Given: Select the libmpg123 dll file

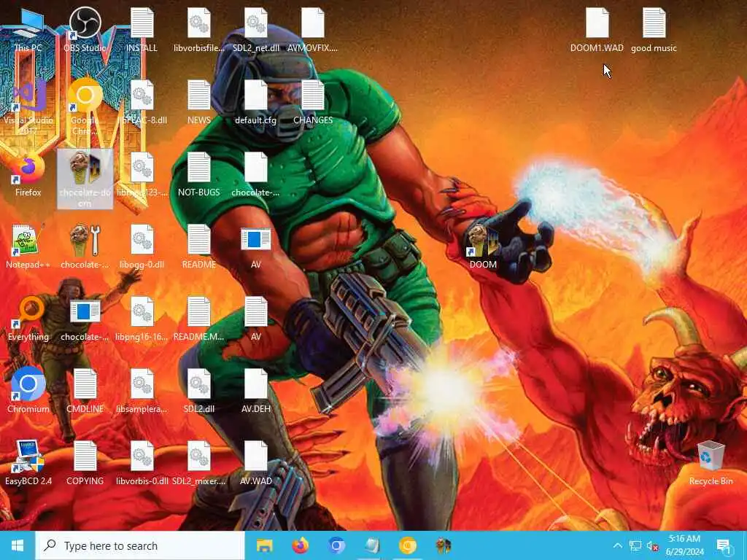Looking at the screenshot, I should coord(142,174).
